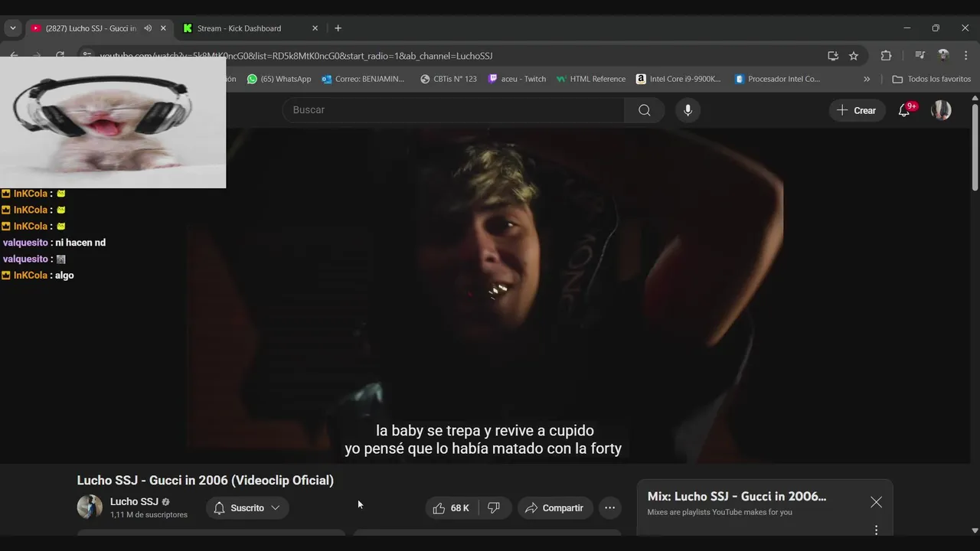This screenshot has height=551, width=980.
Task: Expand the hidden bookmarks overflow chevron
Action: pyautogui.click(x=867, y=79)
